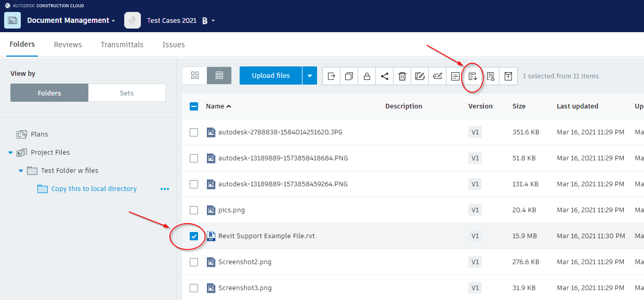Click the Upload files button
The width and height of the screenshot is (644, 300).
pos(270,75)
